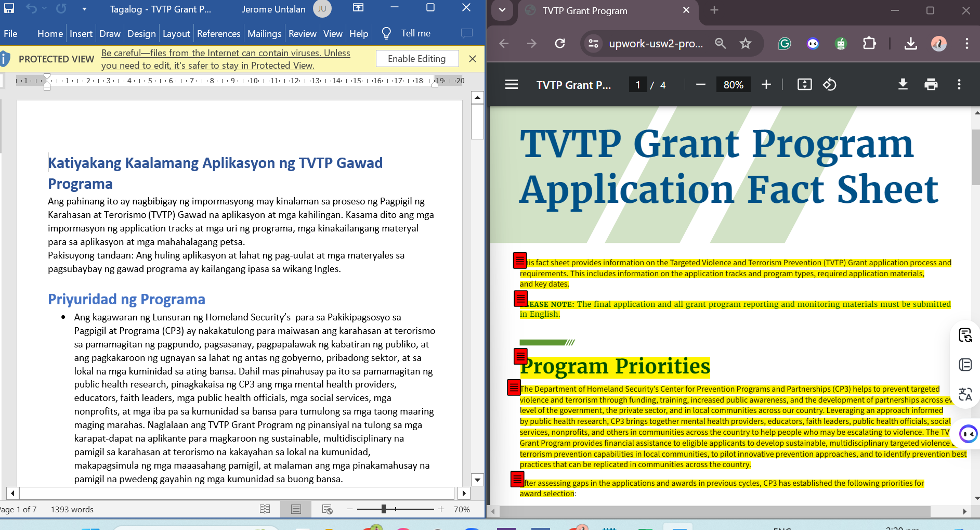The image size is (980, 530).
Task: Open the Draw tab
Action: coord(110,33)
